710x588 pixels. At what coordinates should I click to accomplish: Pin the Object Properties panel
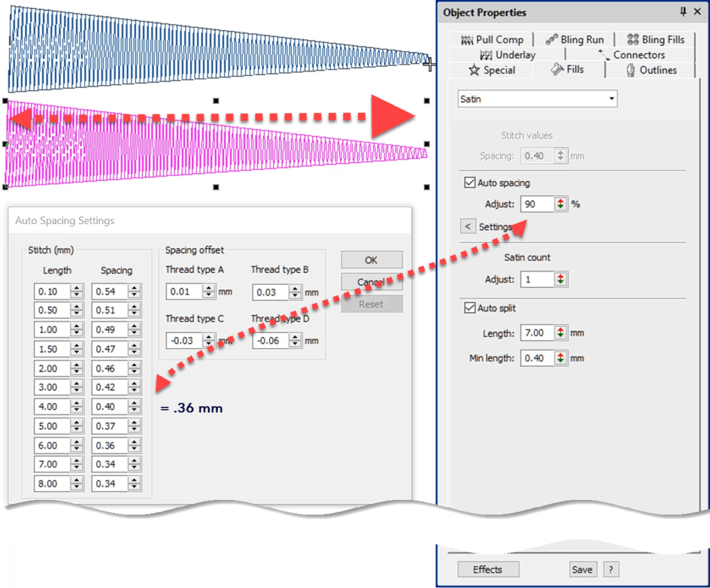pyautogui.click(x=683, y=12)
